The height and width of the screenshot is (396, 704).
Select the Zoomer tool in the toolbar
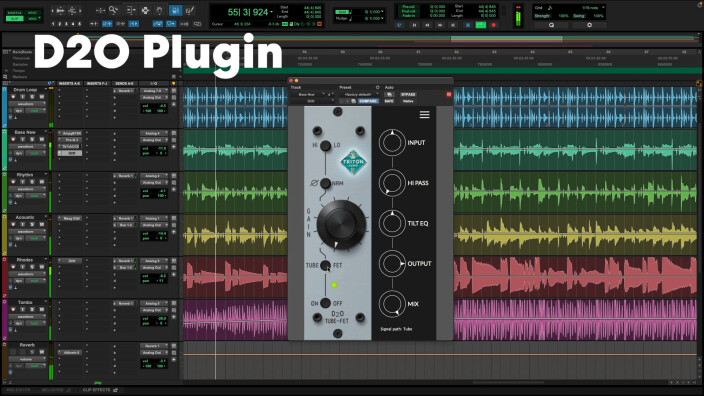point(114,10)
